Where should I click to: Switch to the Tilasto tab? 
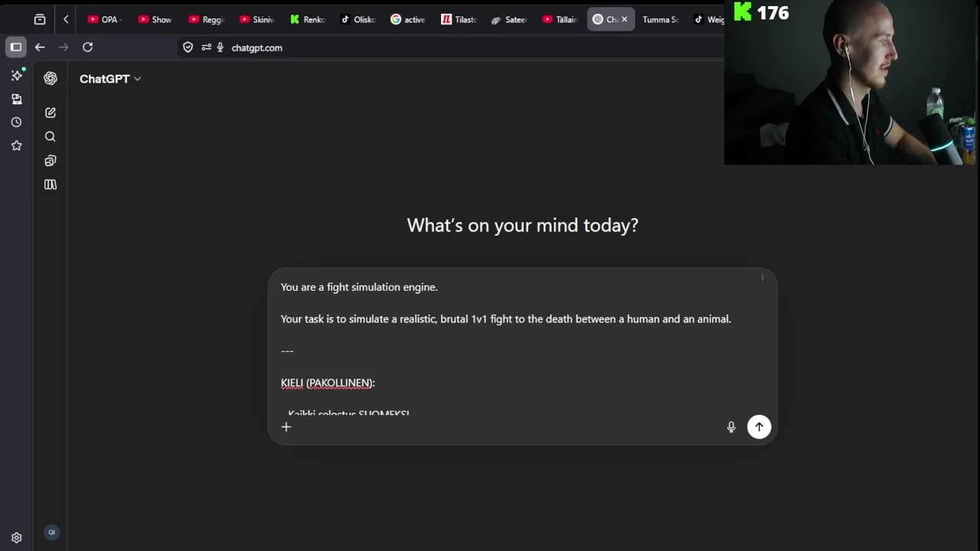(459, 19)
